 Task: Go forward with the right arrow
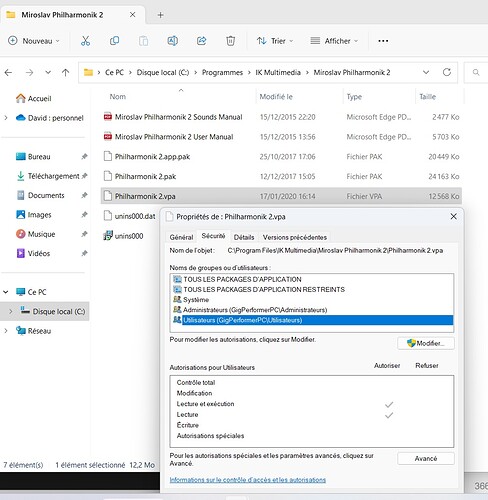[29, 72]
